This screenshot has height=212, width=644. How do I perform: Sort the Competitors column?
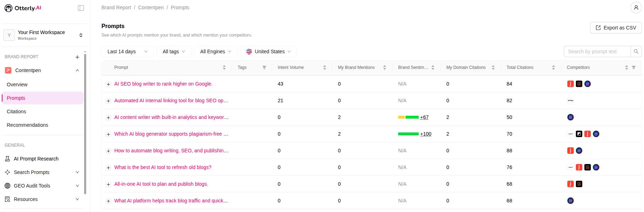click(x=627, y=67)
